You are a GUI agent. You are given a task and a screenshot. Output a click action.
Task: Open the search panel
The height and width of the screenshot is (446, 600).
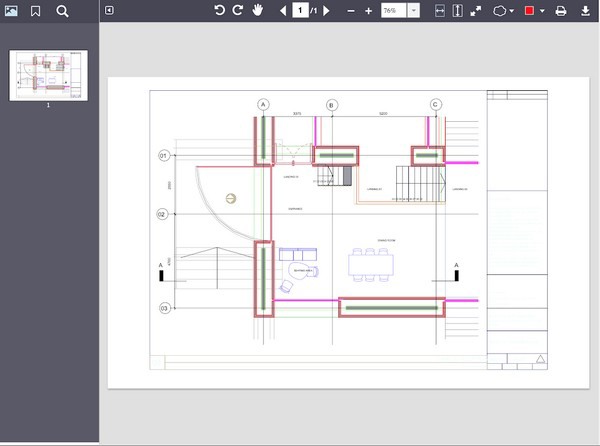click(62, 11)
